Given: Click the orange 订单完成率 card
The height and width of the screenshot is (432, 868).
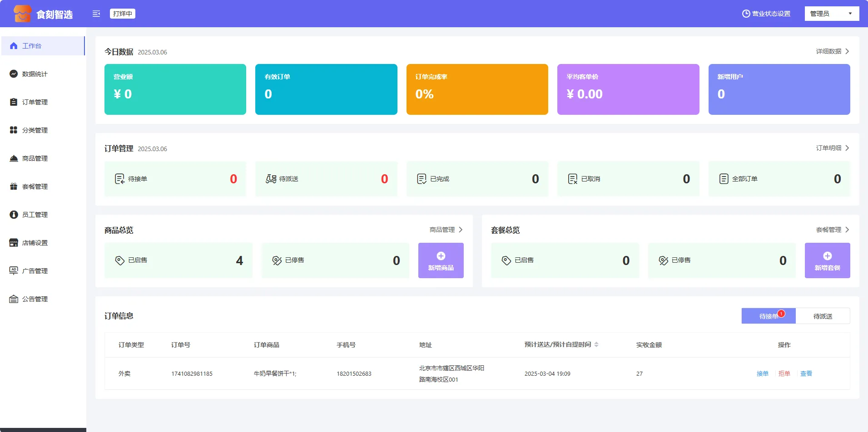Looking at the screenshot, I should point(477,89).
